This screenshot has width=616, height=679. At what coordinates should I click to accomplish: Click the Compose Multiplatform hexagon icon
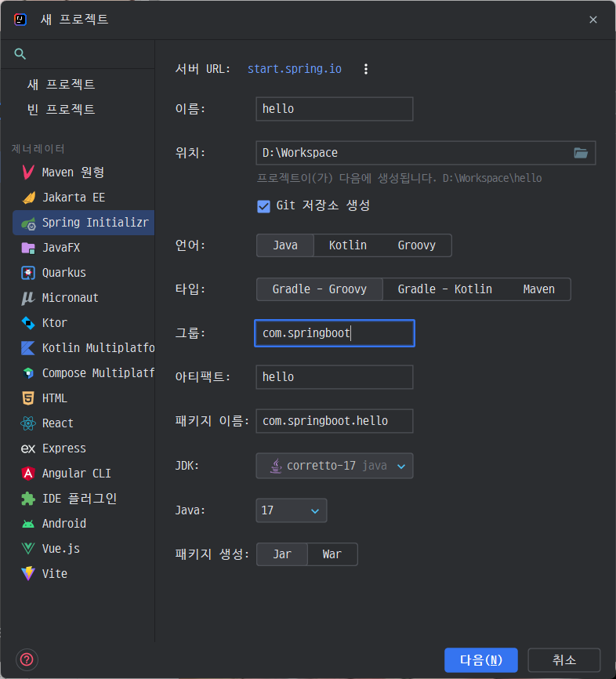point(28,373)
